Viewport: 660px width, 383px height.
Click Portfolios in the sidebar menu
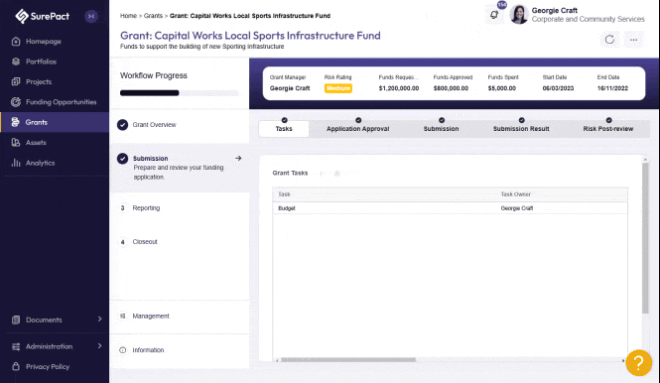(41, 61)
